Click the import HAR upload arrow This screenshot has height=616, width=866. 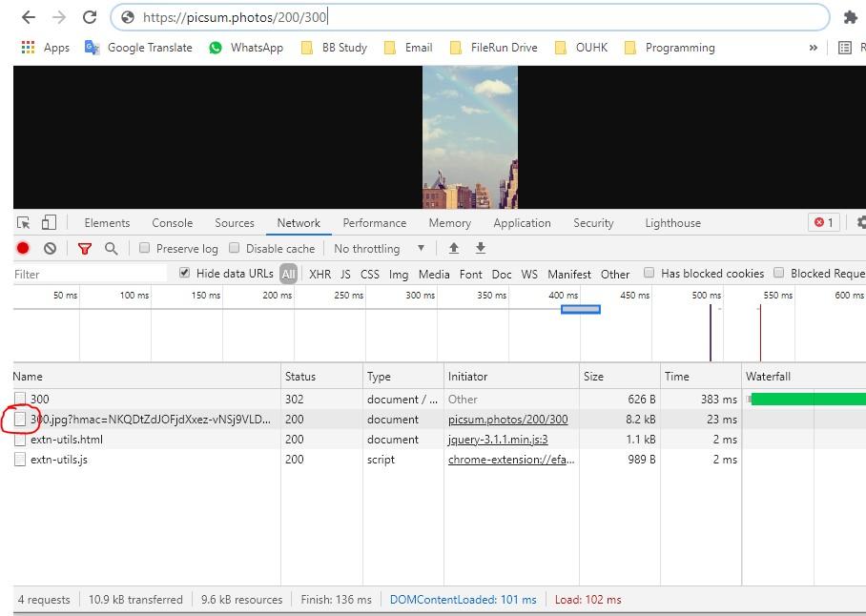click(454, 248)
